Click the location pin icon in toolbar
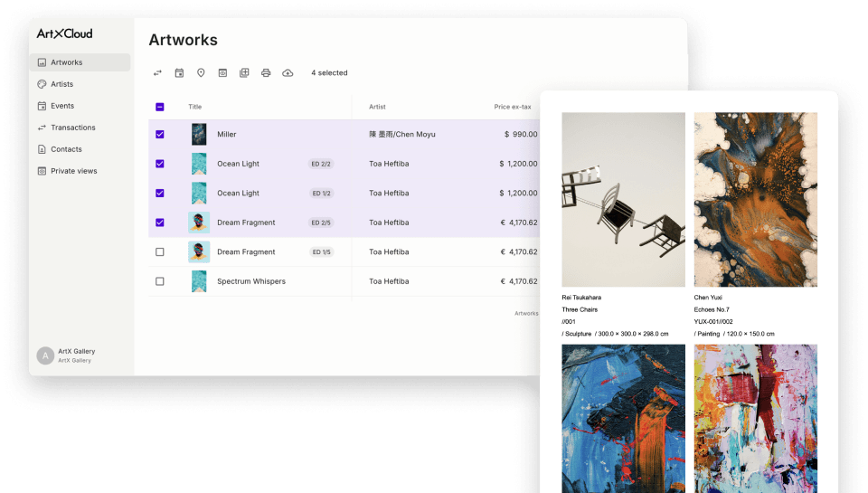868x493 pixels. pyautogui.click(x=201, y=72)
